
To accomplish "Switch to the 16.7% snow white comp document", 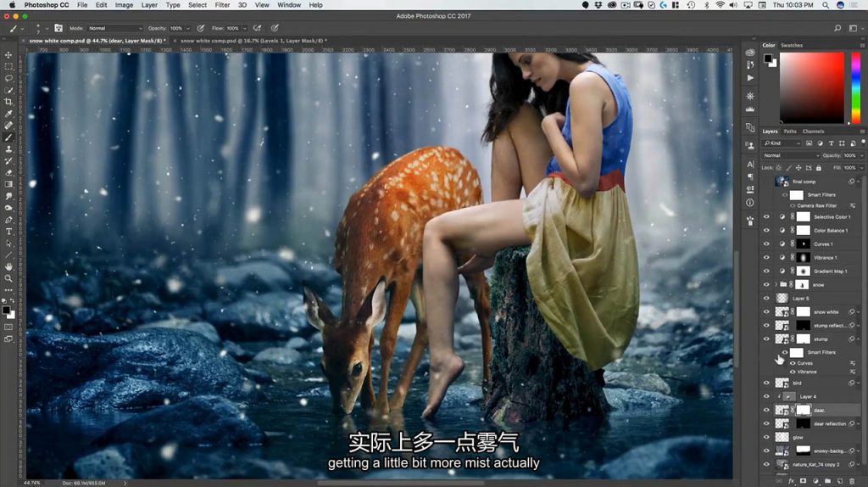I will click(x=253, y=41).
